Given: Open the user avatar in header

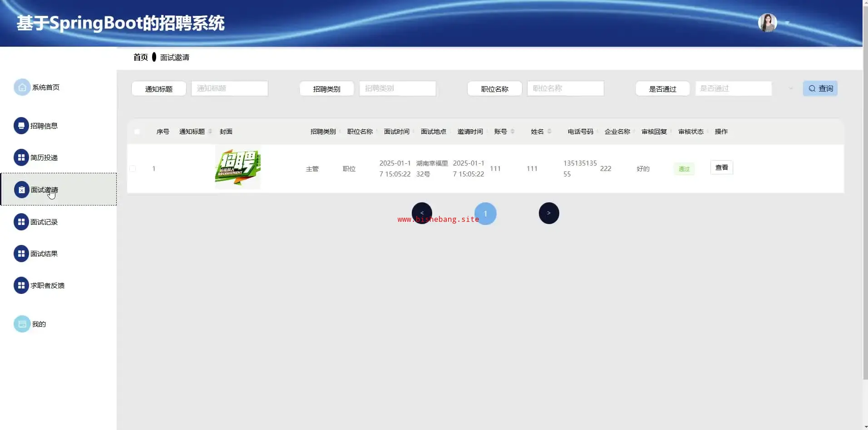Looking at the screenshot, I should coord(768,23).
